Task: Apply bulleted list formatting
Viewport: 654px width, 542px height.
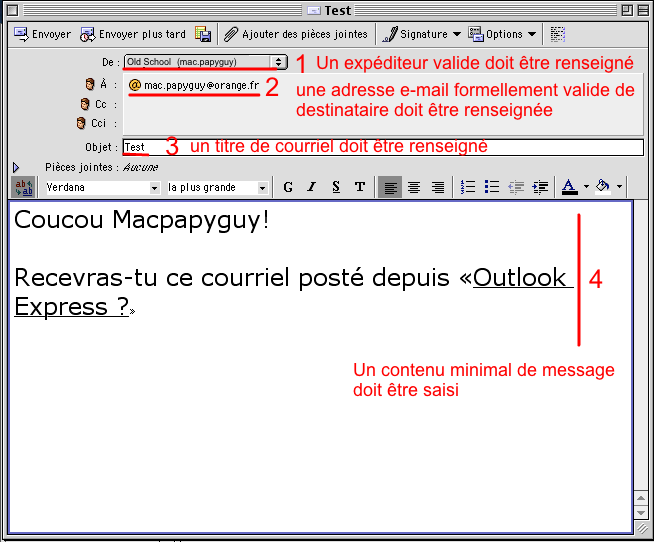Action: 492,187
